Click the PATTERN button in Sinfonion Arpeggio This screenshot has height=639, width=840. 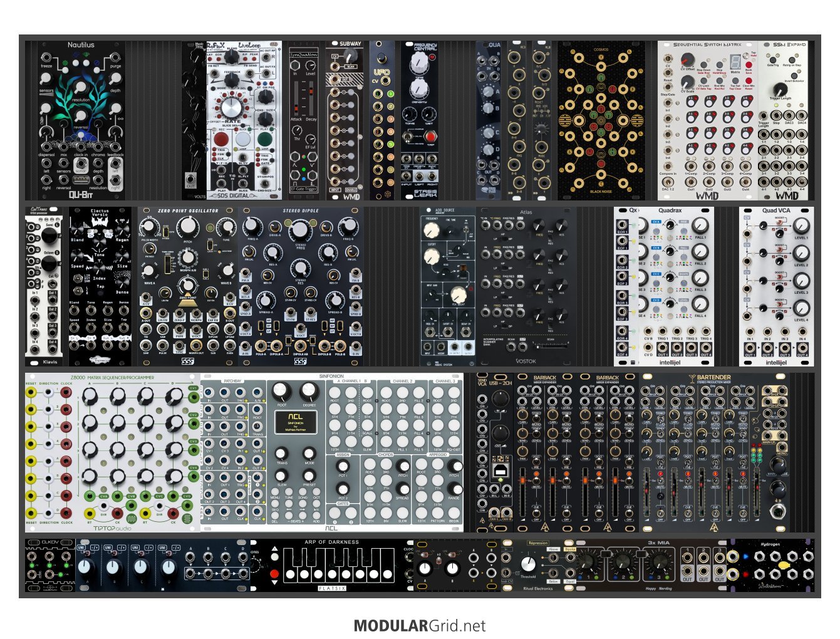click(438, 513)
